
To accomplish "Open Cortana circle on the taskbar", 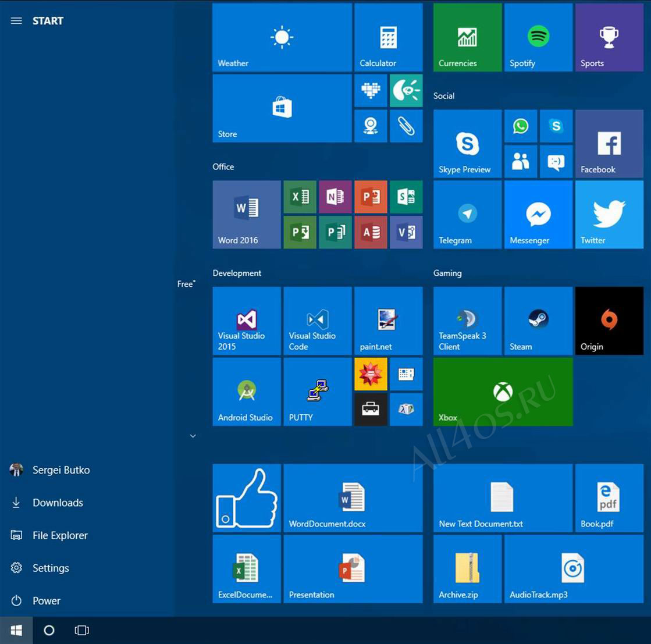I will pyautogui.click(x=49, y=630).
